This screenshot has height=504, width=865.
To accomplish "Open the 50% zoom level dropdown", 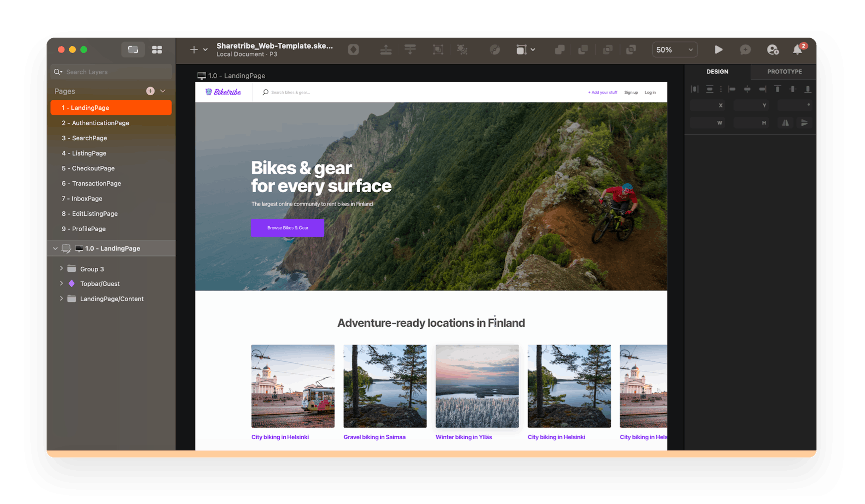I will [674, 49].
